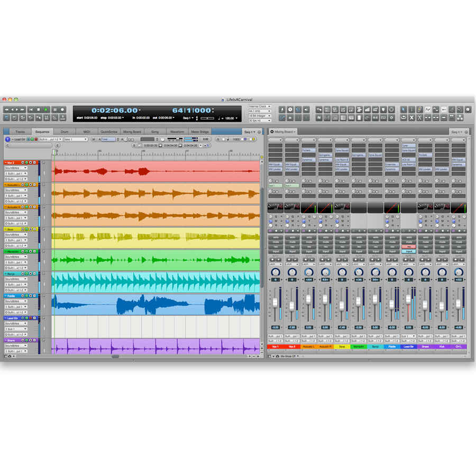
Task: Open Latch automation mode dropdown on Vox 1
Action: click(x=276, y=264)
